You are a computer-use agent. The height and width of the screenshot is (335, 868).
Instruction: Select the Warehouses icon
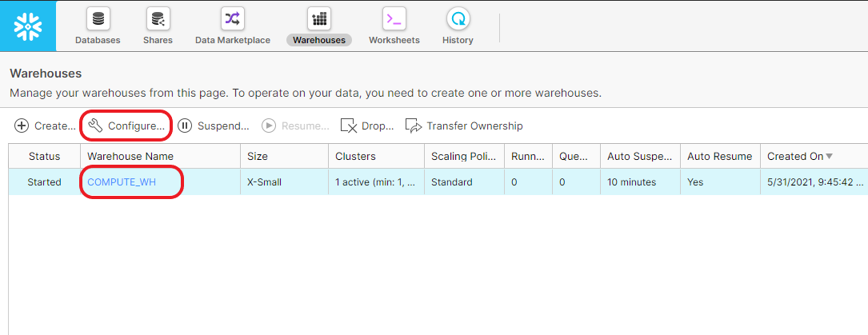pyautogui.click(x=318, y=19)
